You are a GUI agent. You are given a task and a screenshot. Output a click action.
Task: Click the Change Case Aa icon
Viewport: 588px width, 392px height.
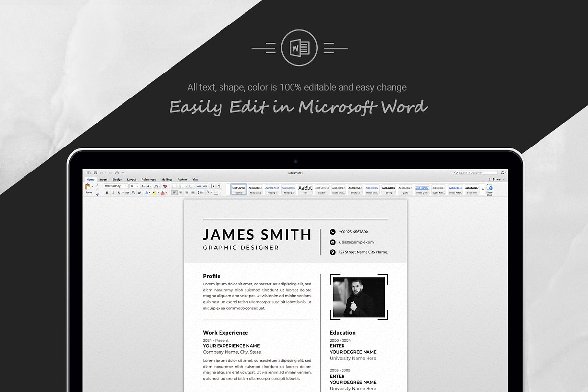157,186
